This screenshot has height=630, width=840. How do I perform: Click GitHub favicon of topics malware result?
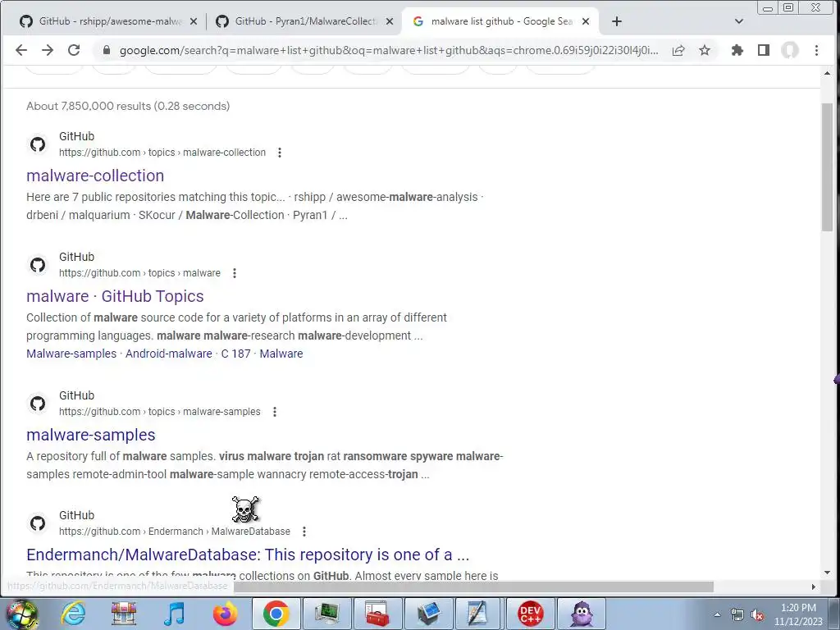38,265
